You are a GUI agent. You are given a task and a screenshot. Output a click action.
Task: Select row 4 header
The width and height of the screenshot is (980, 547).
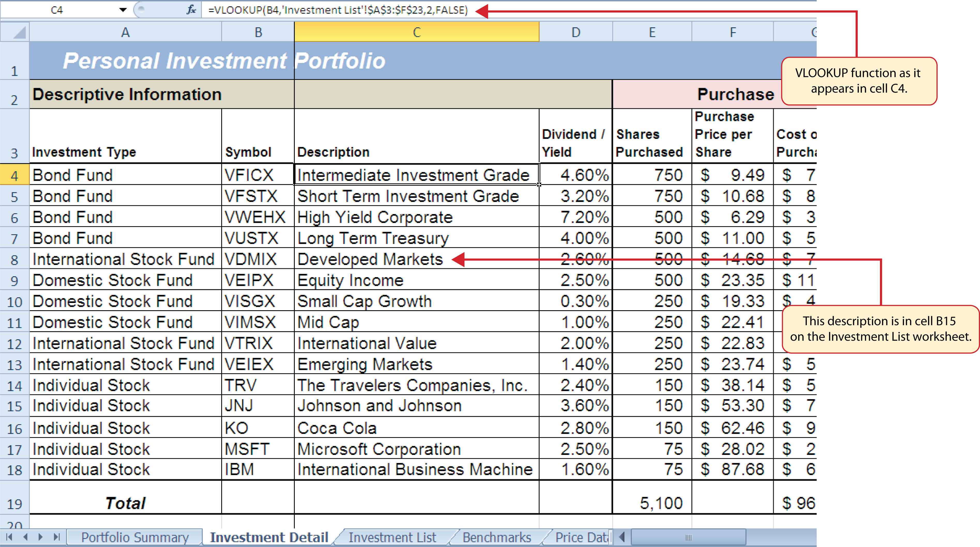click(x=14, y=175)
